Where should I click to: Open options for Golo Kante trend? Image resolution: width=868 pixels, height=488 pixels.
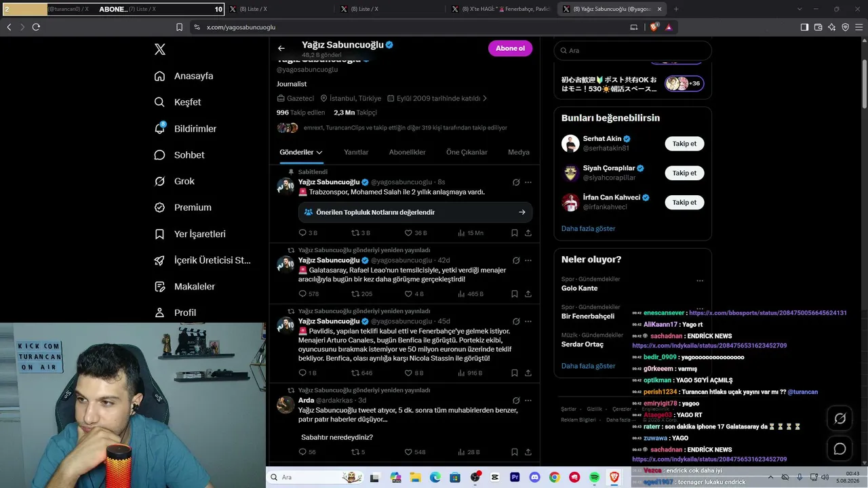point(700,281)
